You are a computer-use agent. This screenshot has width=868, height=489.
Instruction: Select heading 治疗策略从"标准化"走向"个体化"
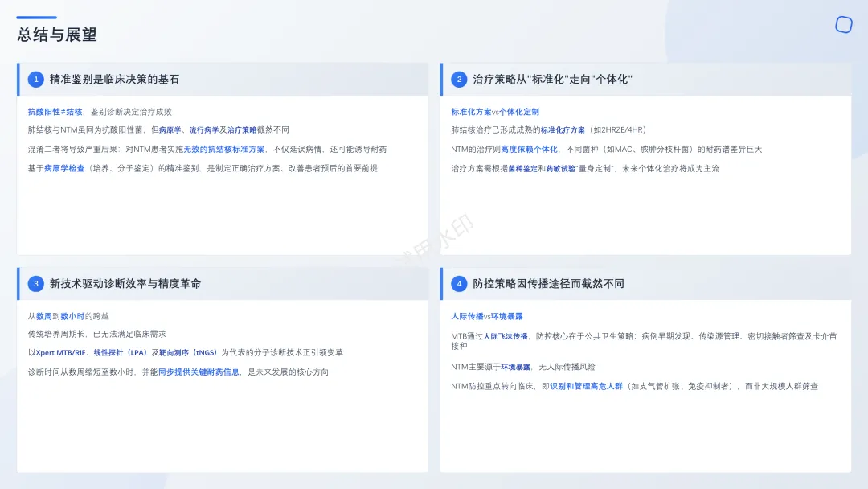point(552,79)
